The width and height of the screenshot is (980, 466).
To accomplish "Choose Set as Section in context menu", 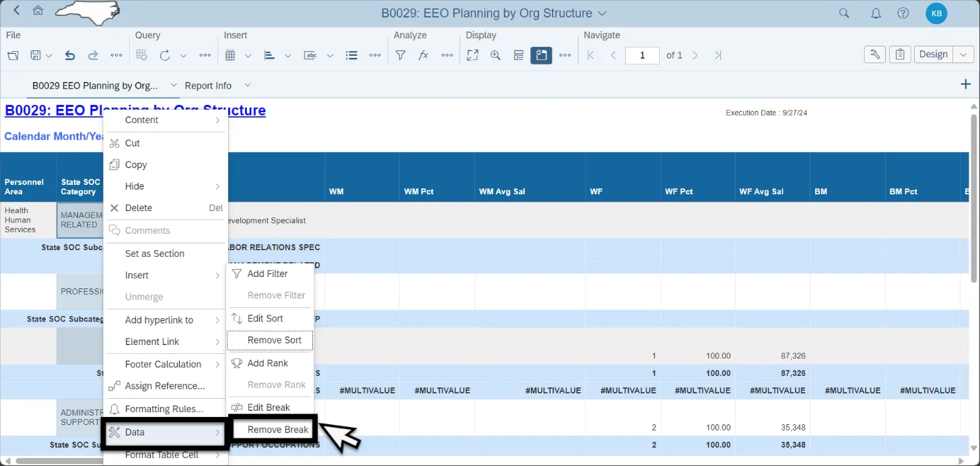I will [x=155, y=254].
